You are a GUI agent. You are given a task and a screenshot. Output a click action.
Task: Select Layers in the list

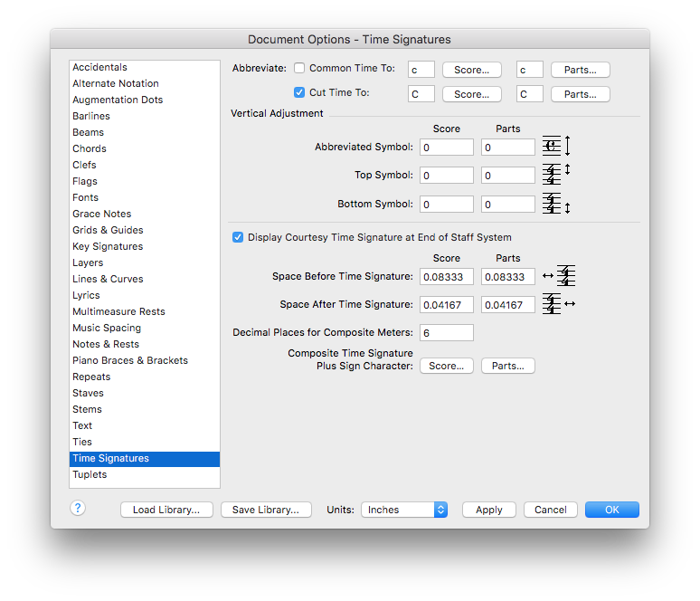(x=145, y=262)
